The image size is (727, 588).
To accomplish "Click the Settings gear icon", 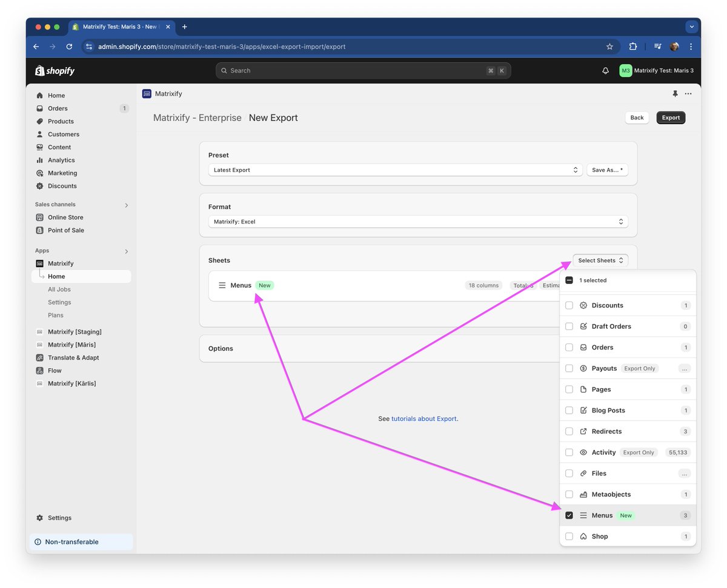I will pyautogui.click(x=40, y=518).
